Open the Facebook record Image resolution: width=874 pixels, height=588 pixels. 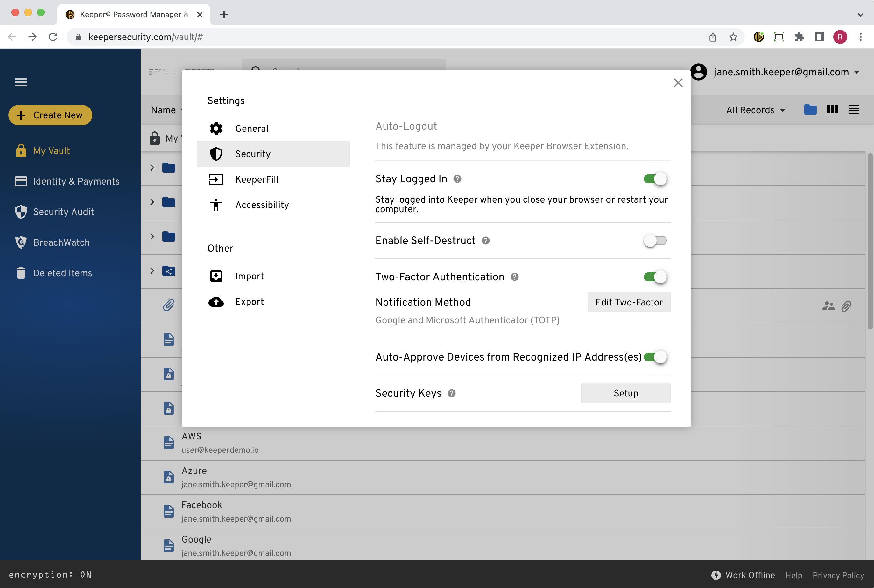503,512
